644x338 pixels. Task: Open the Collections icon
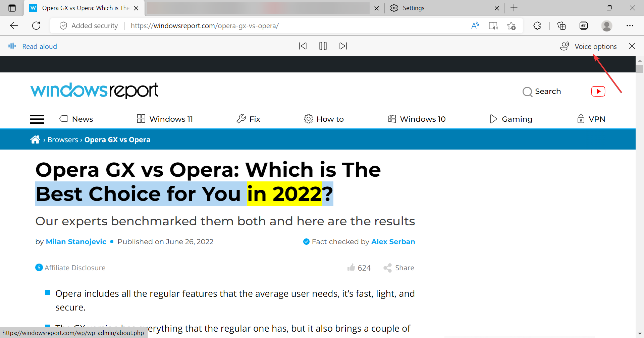click(x=561, y=26)
